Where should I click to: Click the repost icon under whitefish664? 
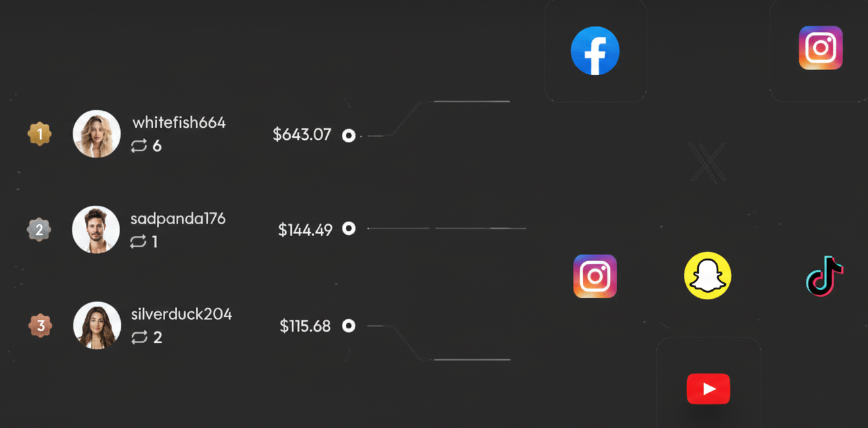[139, 146]
